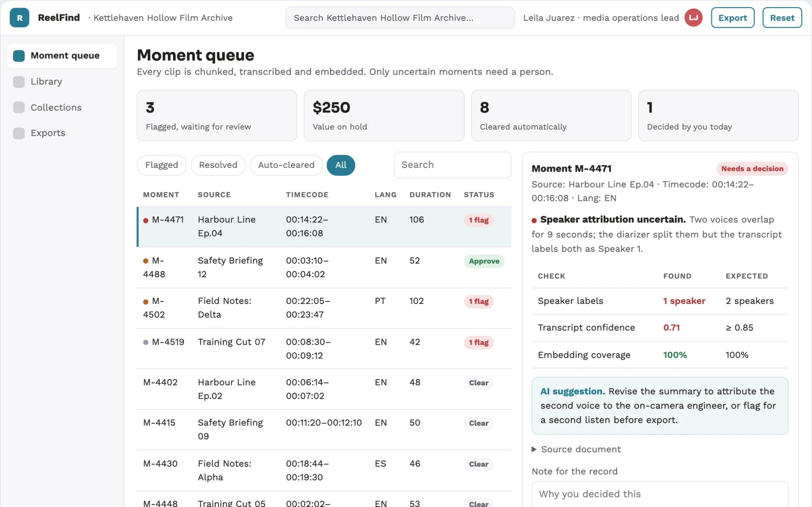Click the Needs a decision badge
The width and height of the screenshot is (812, 507).
[x=752, y=169]
